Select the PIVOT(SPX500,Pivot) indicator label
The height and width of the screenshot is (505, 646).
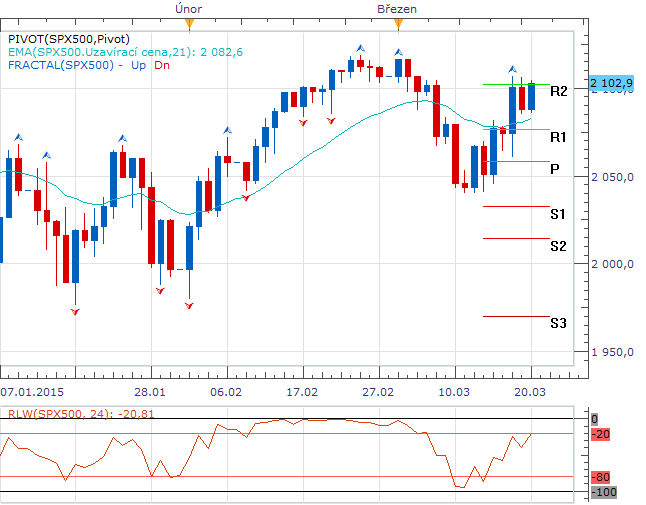(x=69, y=39)
